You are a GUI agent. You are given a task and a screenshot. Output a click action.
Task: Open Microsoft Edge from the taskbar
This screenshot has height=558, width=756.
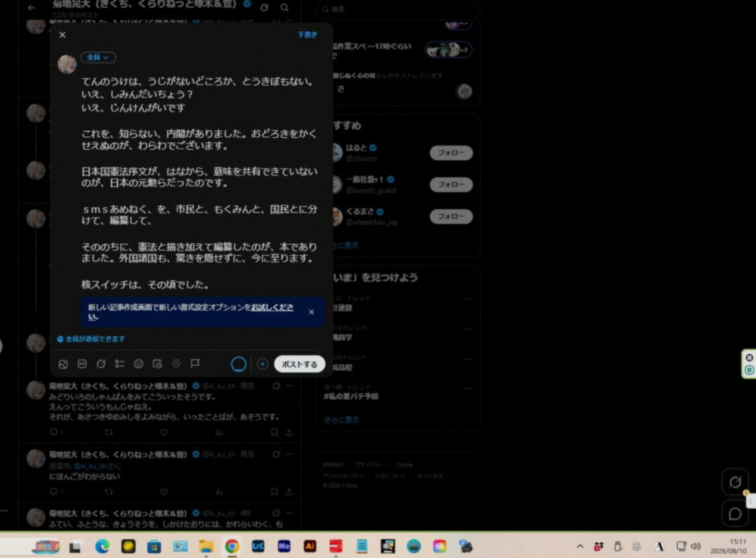click(x=102, y=546)
